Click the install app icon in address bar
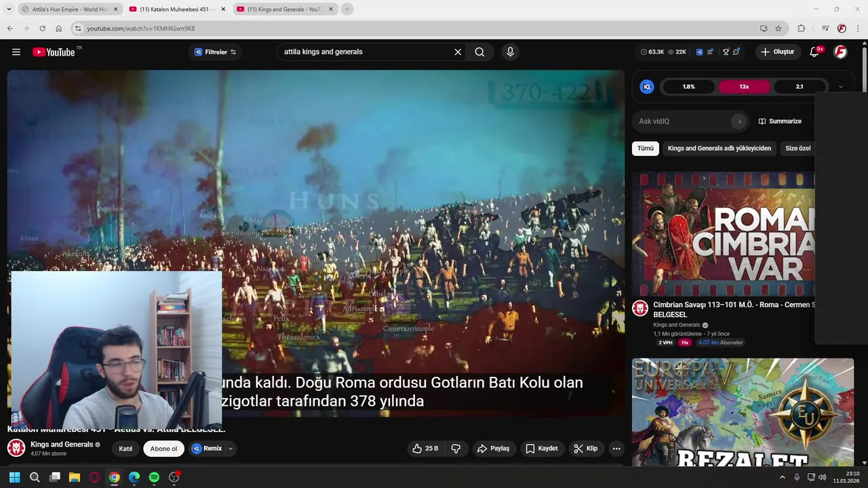This screenshot has height=488, width=868. tap(764, 28)
